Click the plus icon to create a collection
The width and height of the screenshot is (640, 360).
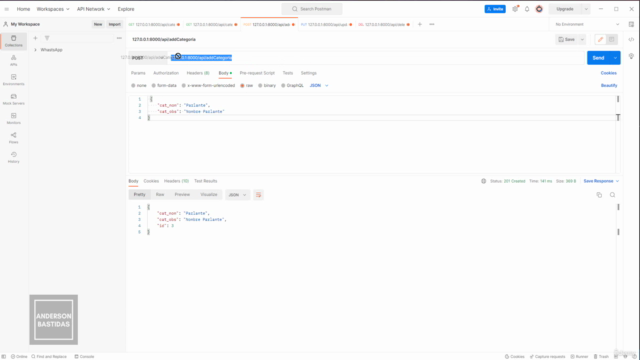point(35,38)
